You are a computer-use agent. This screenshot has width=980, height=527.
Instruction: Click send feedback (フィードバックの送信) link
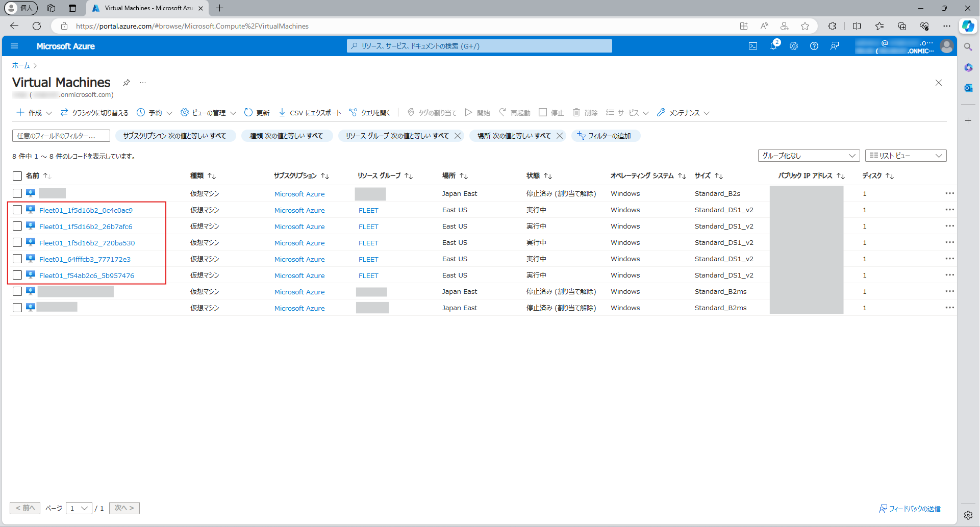click(910, 509)
